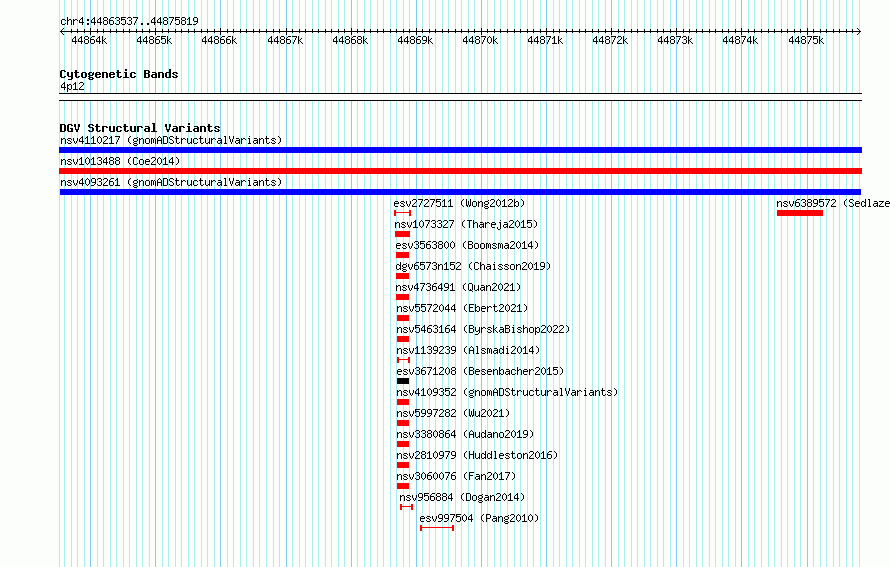
Task: Click the esv2727511 (Wong2012b) label
Action: point(459,203)
